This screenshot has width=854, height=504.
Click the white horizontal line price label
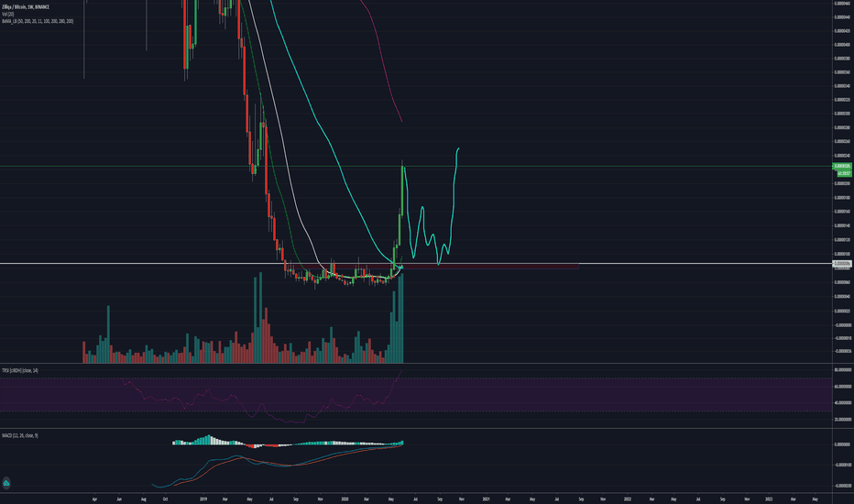coord(843,264)
